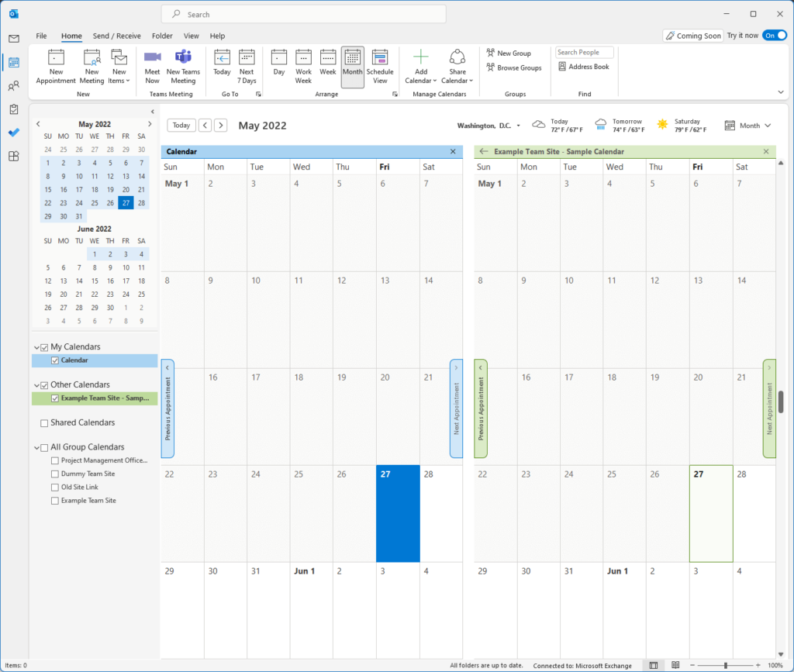Open the To Do checkmark app

(14, 133)
